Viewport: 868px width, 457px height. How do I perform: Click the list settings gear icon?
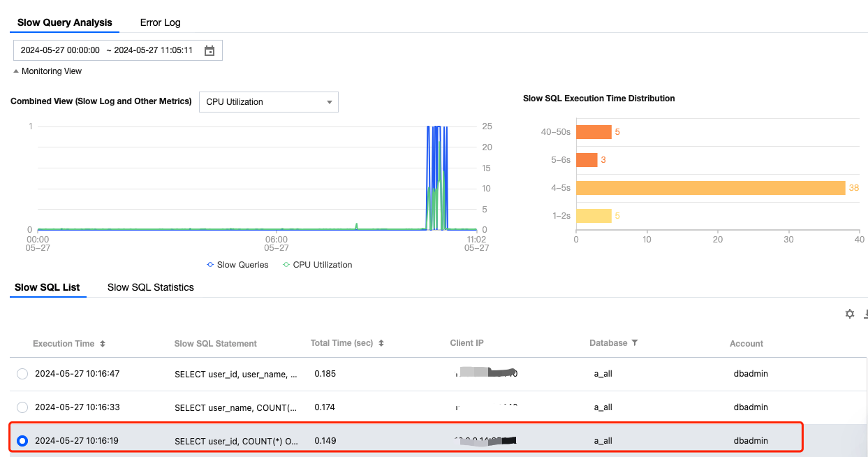click(x=850, y=314)
